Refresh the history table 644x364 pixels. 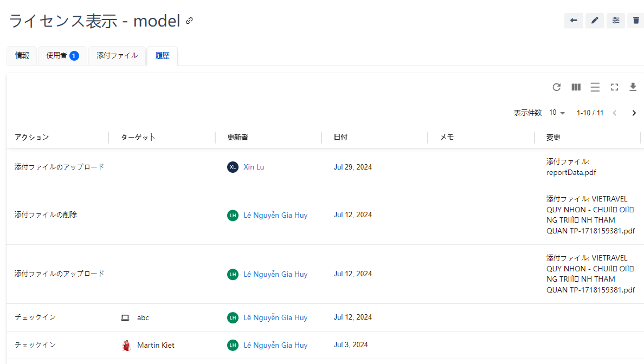(556, 87)
